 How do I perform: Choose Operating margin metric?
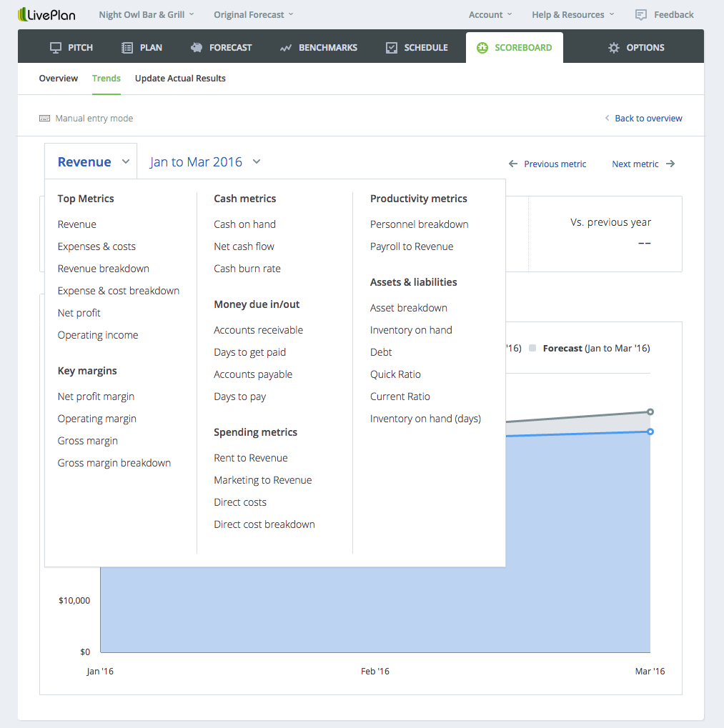tap(97, 419)
